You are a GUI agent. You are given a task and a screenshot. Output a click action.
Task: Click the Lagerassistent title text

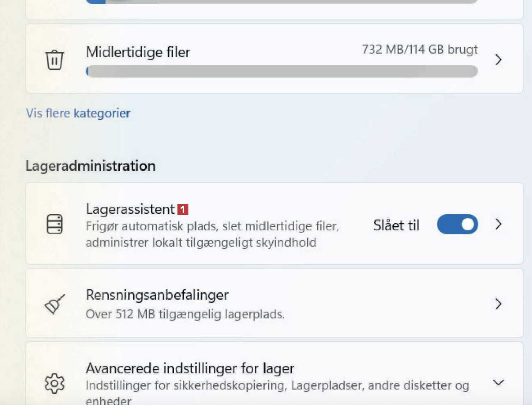click(131, 210)
